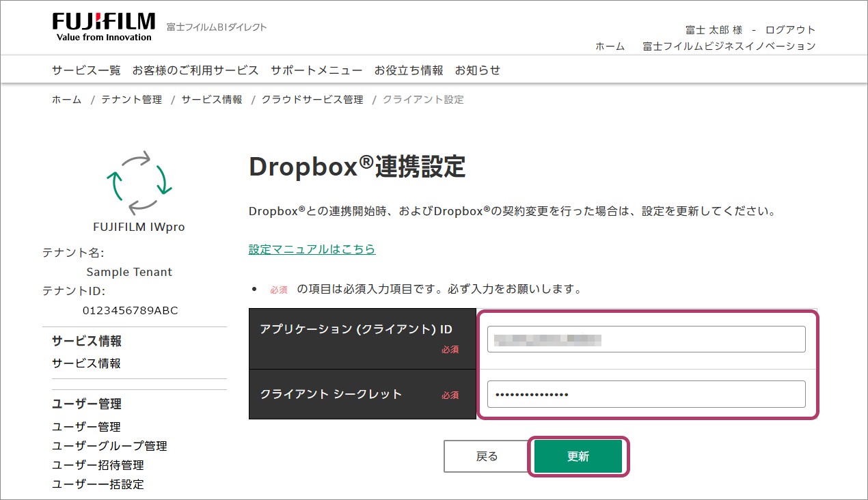
Task: Open ユーザーグループ管理 sidebar link
Action: coord(109,446)
